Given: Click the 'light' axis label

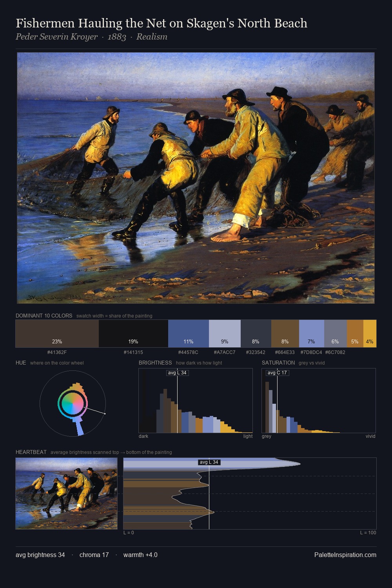Looking at the screenshot, I should click(x=248, y=436).
